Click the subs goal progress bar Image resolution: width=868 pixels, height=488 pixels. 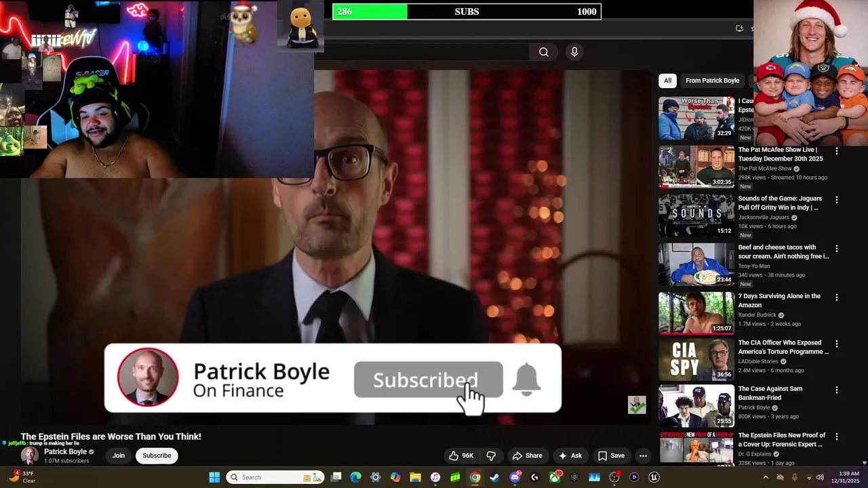coord(467,12)
